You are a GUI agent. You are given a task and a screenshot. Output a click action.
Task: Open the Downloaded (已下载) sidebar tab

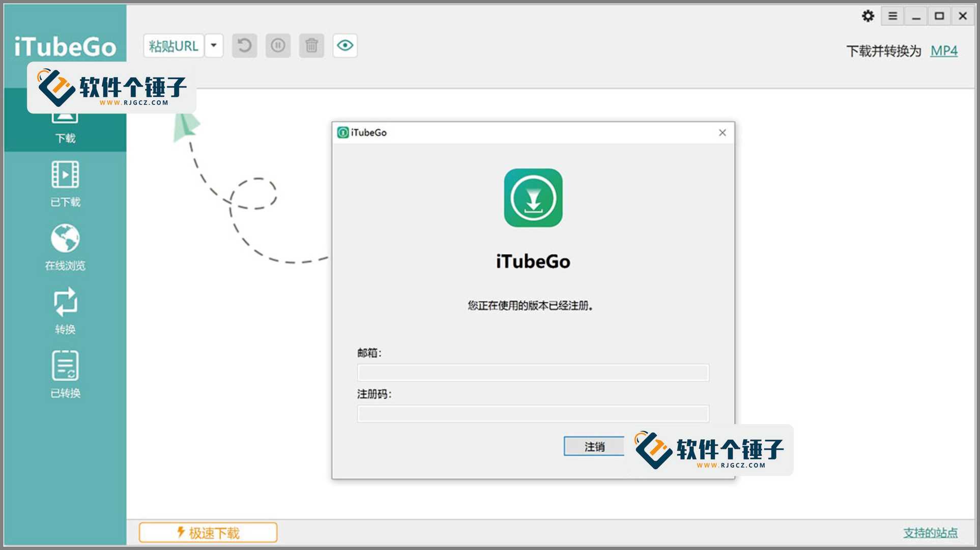tap(65, 184)
